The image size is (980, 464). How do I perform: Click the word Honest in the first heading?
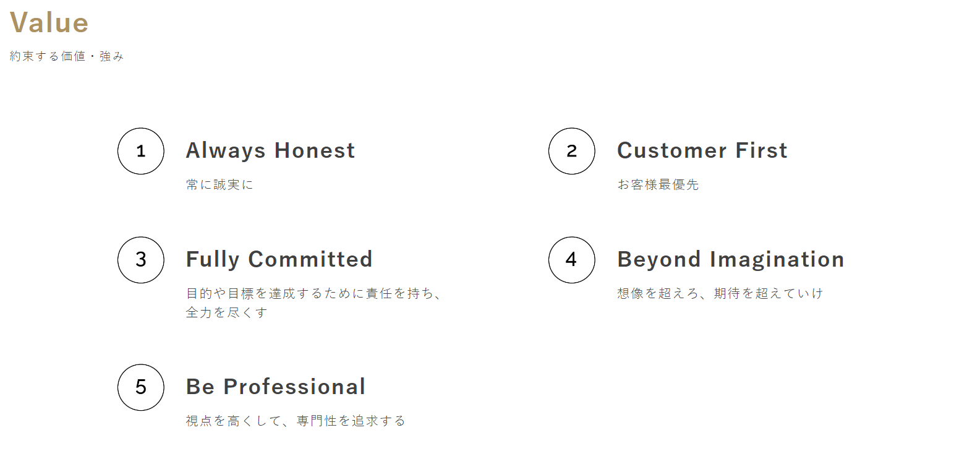pyautogui.click(x=315, y=150)
